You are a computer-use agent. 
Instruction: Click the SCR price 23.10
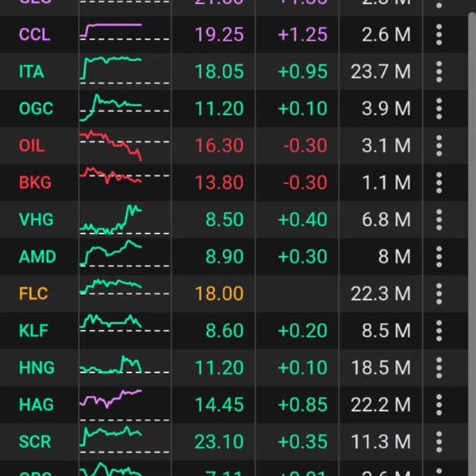point(219,442)
